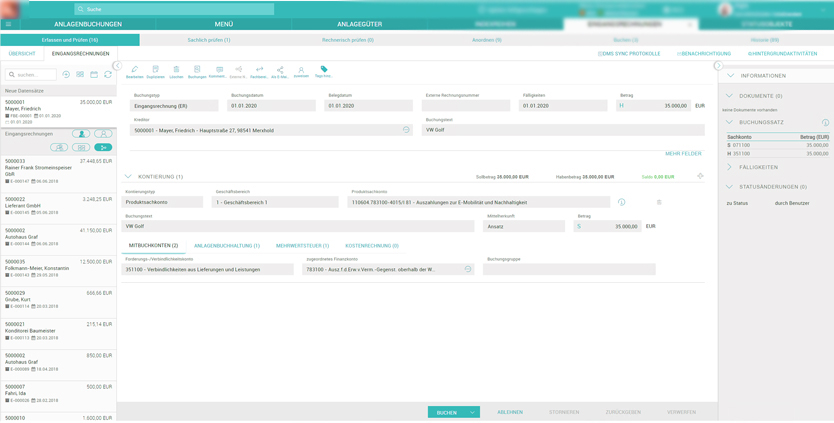
Task: Click the info icon beside Buchungssatz
Action: pos(825,123)
